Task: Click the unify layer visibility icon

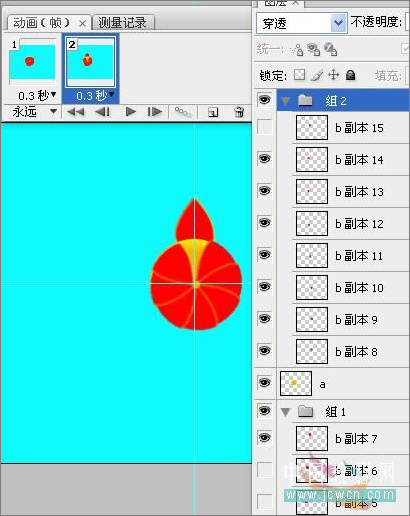Action: (314, 50)
